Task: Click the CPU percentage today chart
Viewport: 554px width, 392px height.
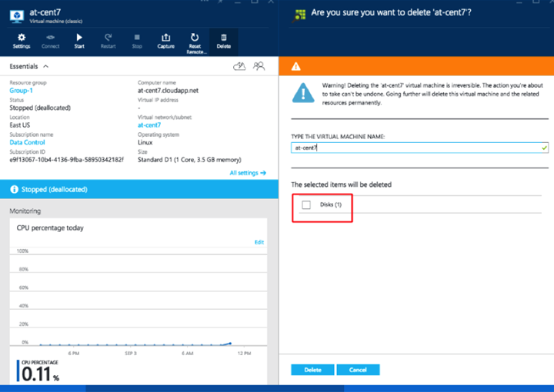Action: pos(138,301)
